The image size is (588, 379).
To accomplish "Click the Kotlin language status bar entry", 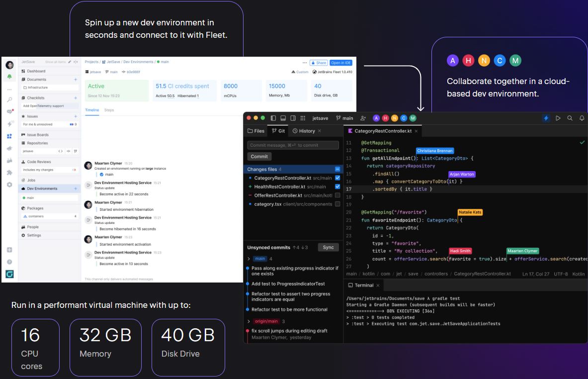I will [578, 274].
